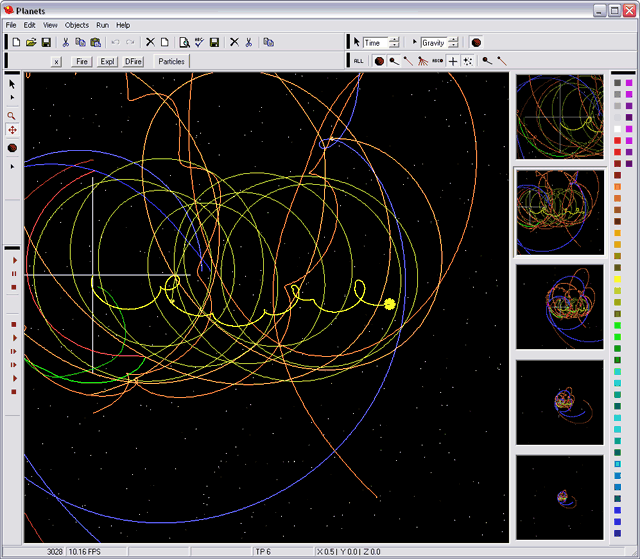
Task: Click in the Time input field
Action: coord(376,42)
